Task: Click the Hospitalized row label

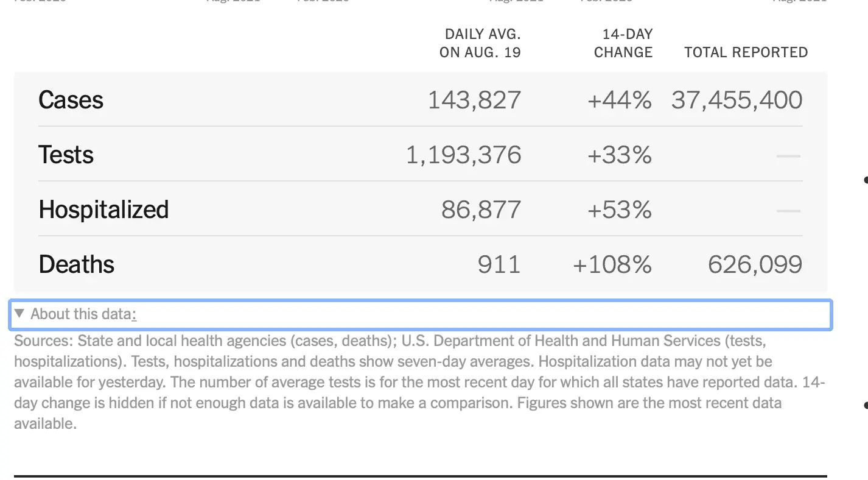Action: pyautogui.click(x=103, y=210)
